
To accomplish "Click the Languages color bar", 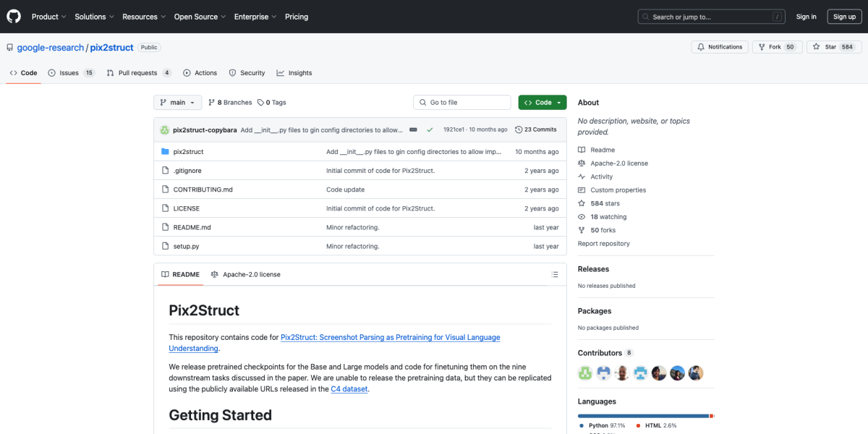I will [x=645, y=416].
